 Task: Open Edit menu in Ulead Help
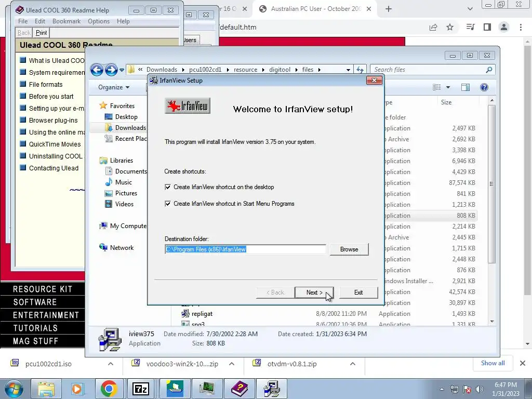tap(39, 21)
